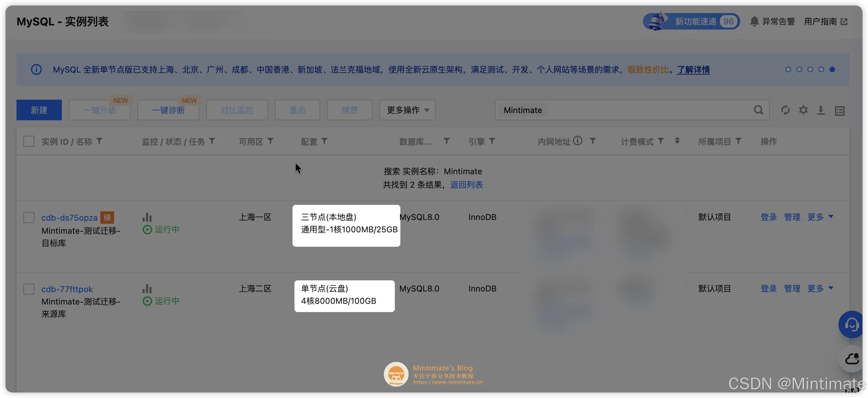Viewport: 868px width, 398px height.
Task: Switch to first banner carousel dot
Action: [x=788, y=69]
